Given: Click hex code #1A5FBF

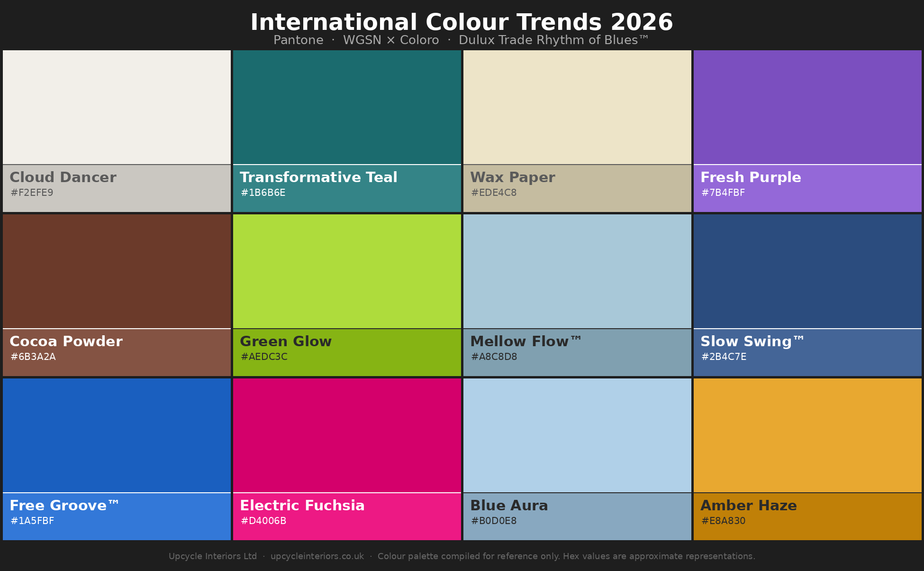Looking at the screenshot, I should tap(32, 521).
